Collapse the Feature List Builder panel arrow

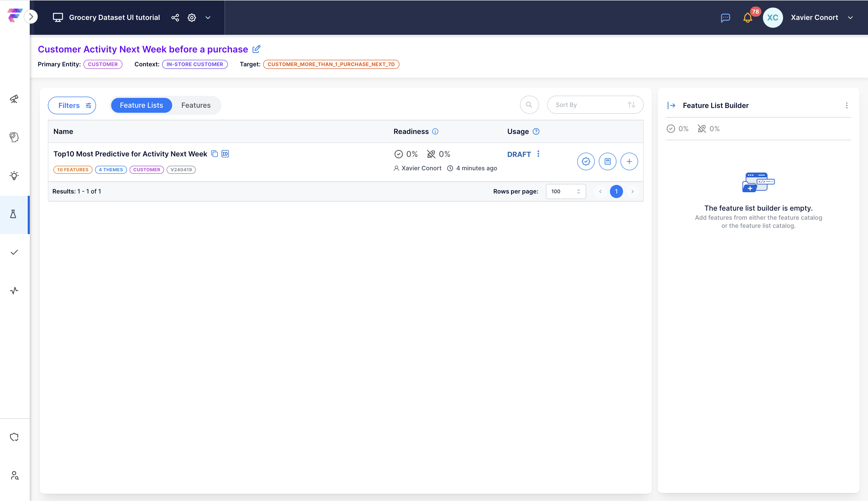(671, 106)
